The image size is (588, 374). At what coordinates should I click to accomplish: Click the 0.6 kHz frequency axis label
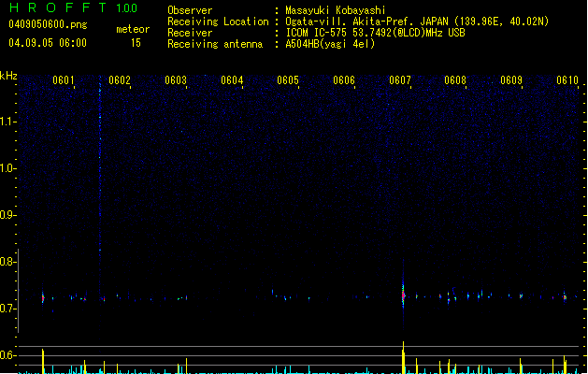pyautogui.click(x=7, y=355)
